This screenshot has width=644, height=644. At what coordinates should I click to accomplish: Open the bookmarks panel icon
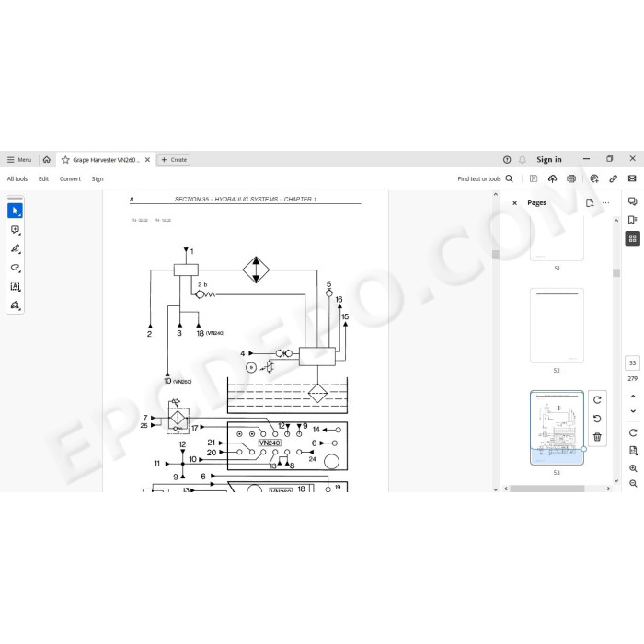click(x=633, y=220)
